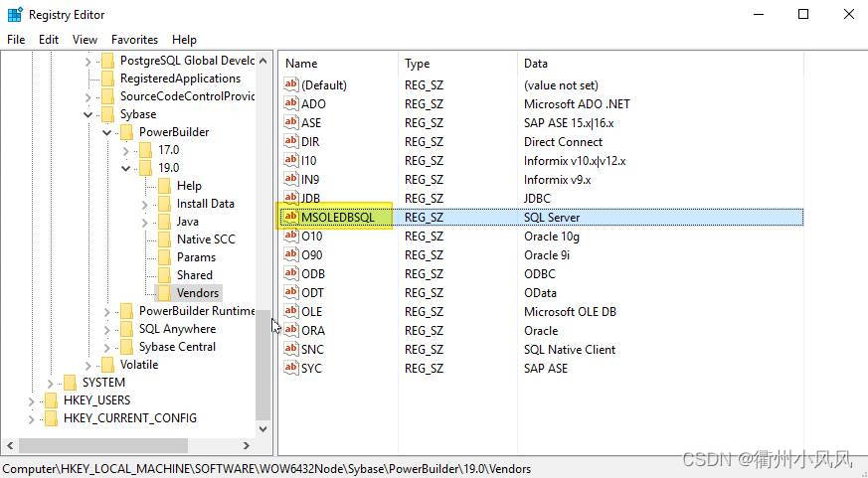Click the string icon of the IN9 value

(x=290, y=179)
